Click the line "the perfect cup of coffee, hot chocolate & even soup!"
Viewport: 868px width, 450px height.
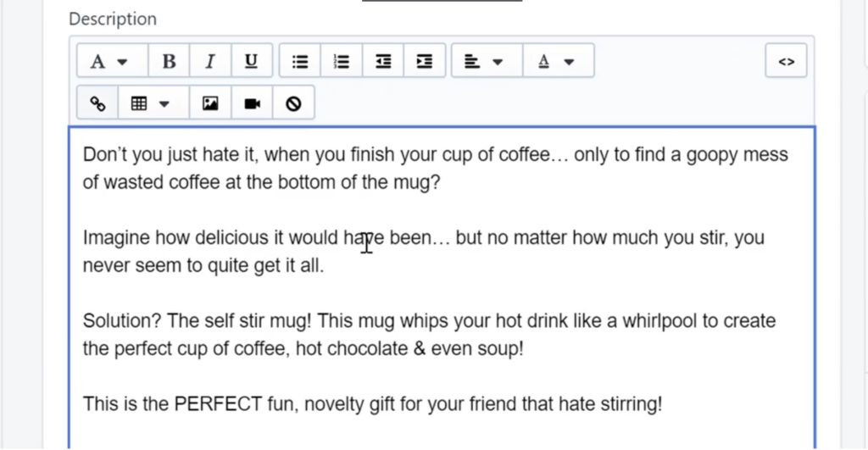pyautogui.click(x=303, y=348)
